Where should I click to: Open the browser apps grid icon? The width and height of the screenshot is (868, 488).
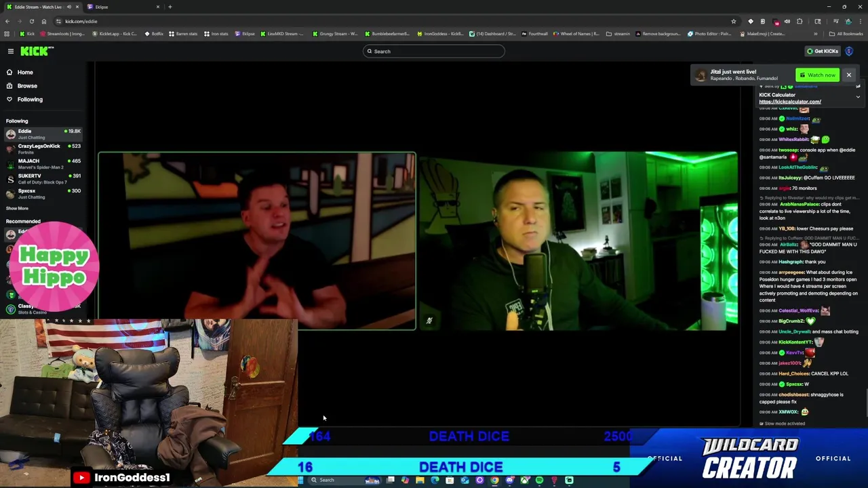(x=7, y=33)
